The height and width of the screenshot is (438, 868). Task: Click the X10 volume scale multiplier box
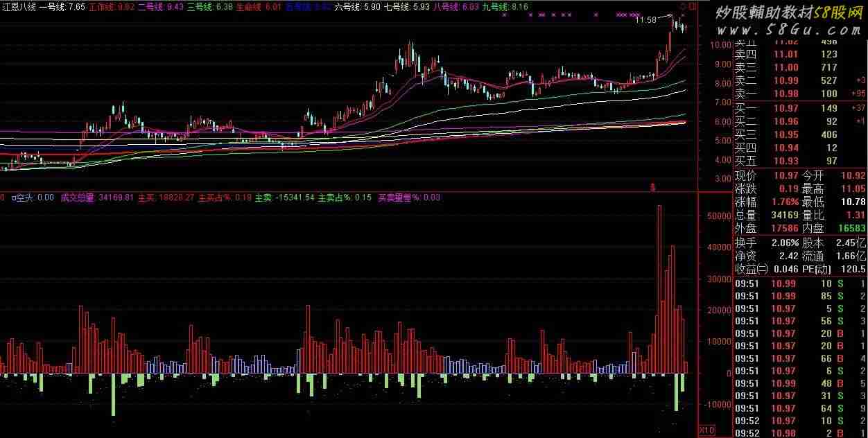(706, 430)
